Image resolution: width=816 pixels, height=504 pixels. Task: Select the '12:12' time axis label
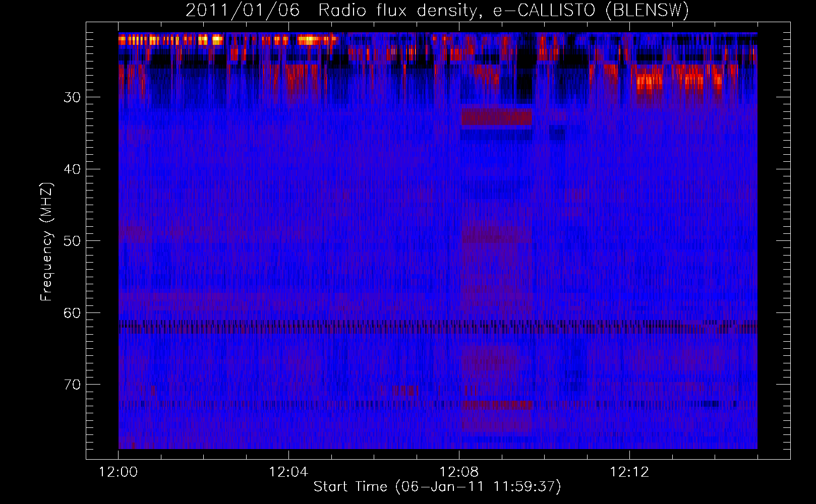[x=629, y=472]
